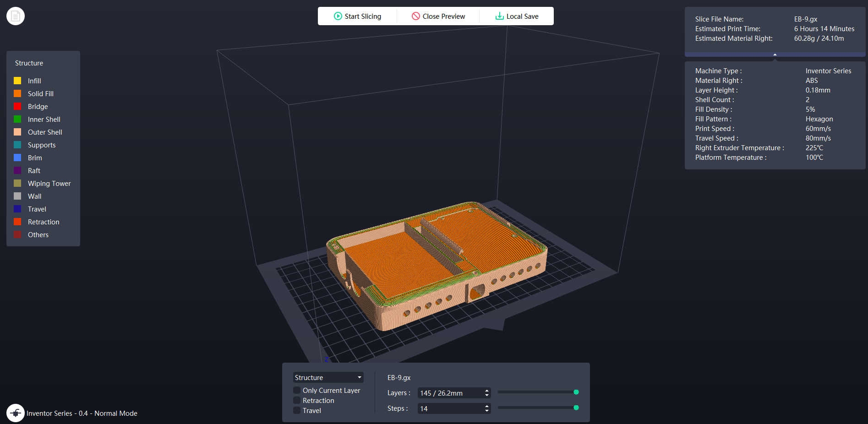Click the EB-9.gx slice file name value

click(806, 19)
